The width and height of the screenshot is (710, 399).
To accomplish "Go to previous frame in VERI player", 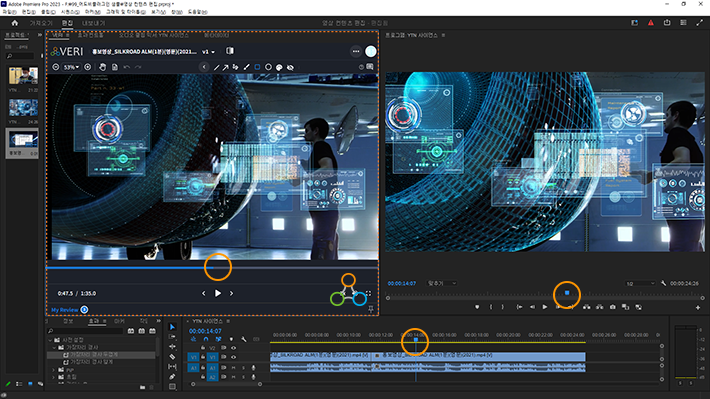I will click(x=204, y=293).
